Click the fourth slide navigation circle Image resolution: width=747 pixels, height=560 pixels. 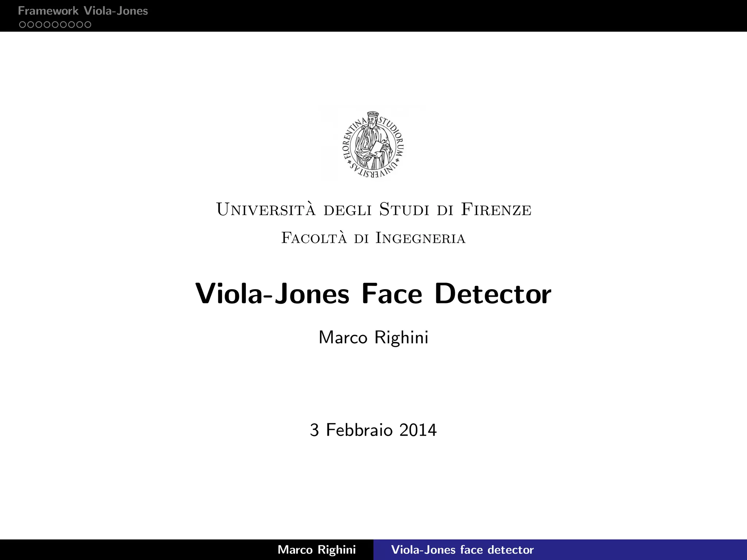[x=47, y=24]
